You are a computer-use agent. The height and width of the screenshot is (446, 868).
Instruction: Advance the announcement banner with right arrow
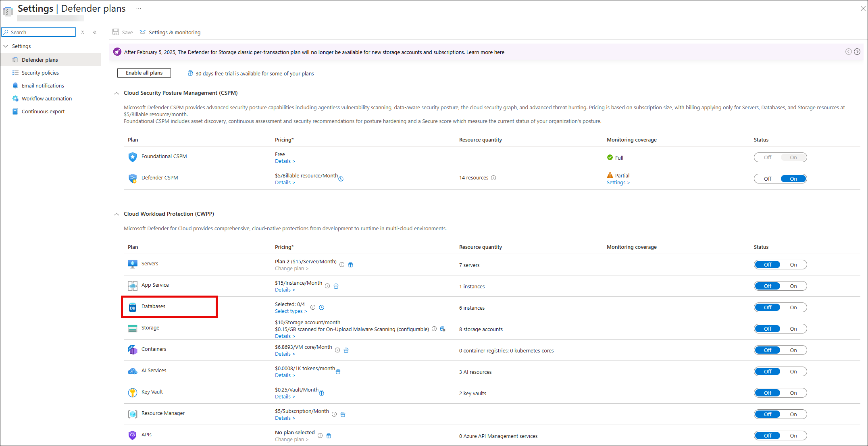click(x=857, y=52)
